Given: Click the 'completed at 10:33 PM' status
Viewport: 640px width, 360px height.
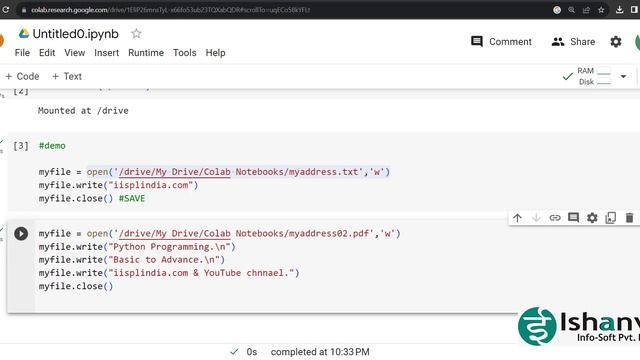Looking at the screenshot, I should [x=320, y=352].
